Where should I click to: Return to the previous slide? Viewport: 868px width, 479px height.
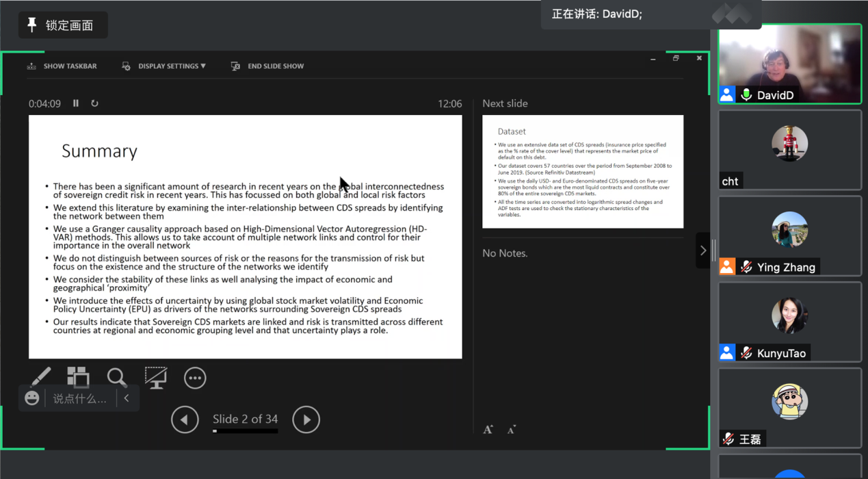185,419
